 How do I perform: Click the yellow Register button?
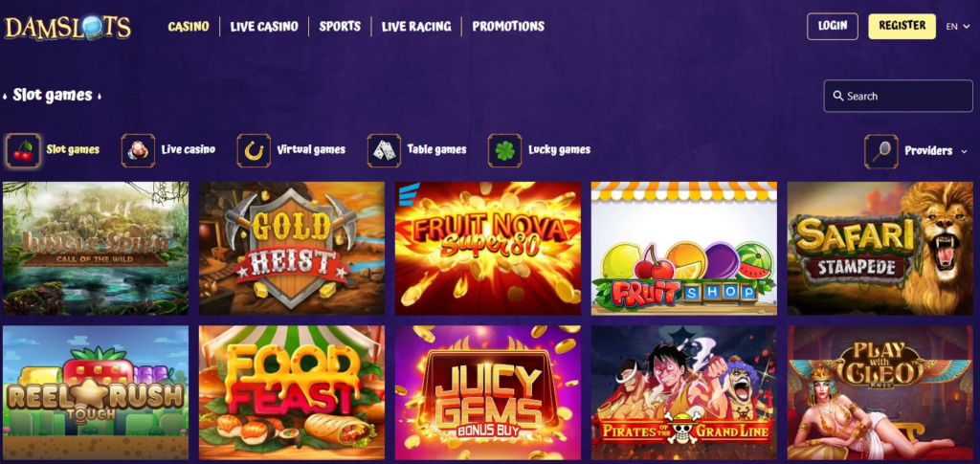(x=902, y=26)
